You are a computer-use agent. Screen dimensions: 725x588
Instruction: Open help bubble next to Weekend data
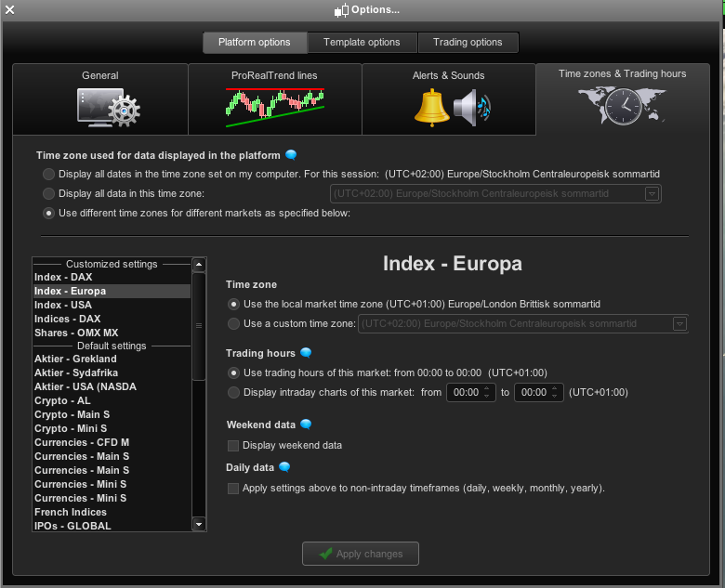[306, 425]
